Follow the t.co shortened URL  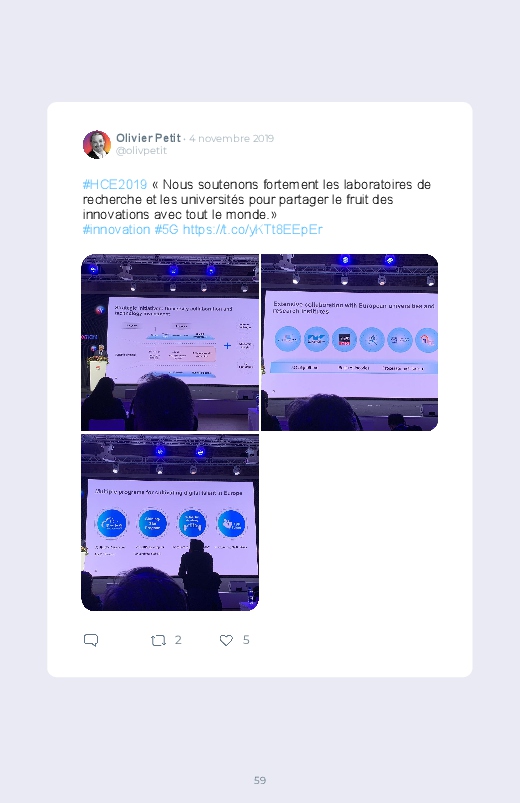(x=253, y=229)
